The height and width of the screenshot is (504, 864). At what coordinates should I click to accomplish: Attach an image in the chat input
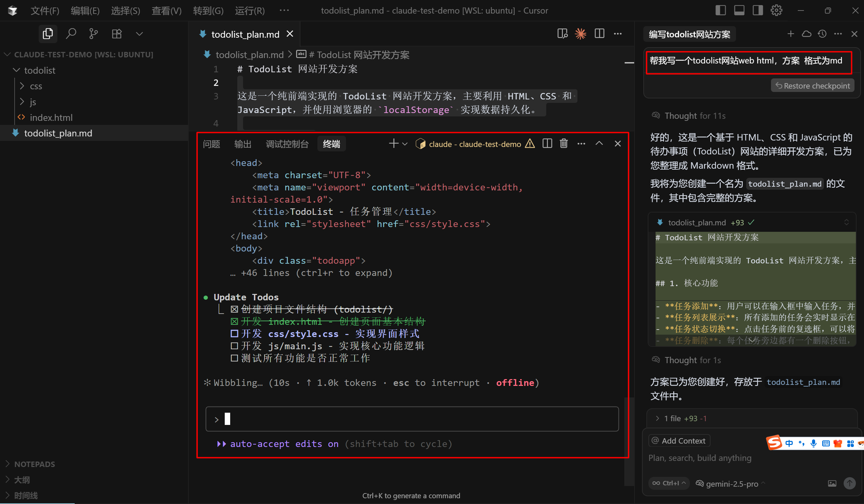pyautogui.click(x=832, y=483)
